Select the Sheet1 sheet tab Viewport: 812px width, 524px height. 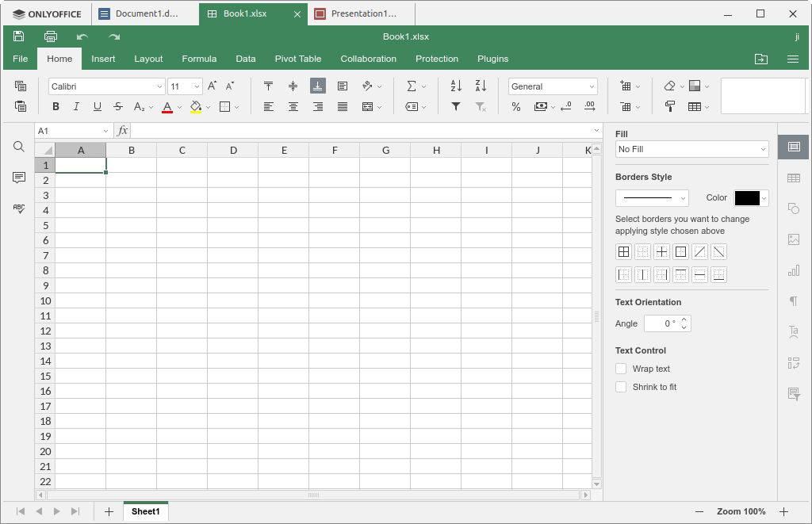[x=145, y=511]
